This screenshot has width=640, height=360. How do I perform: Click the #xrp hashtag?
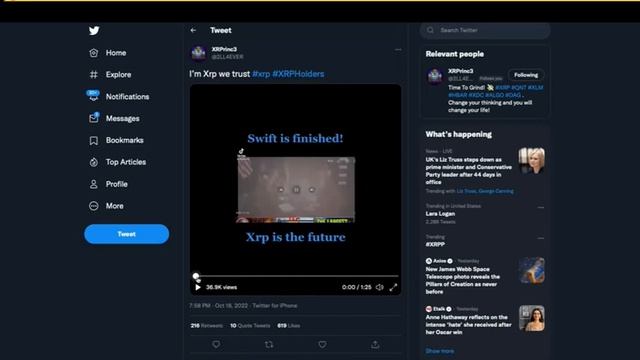point(261,74)
